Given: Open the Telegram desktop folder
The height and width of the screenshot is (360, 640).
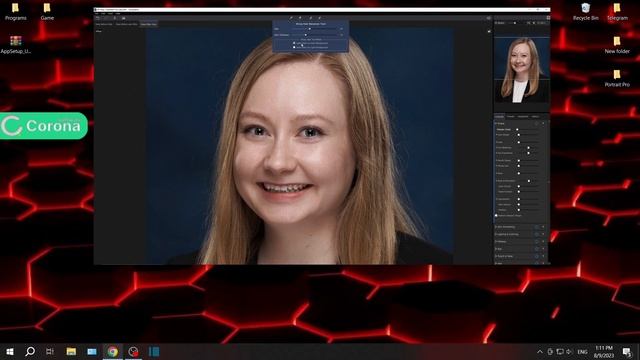Looking at the screenshot, I should (x=617, y=12).
